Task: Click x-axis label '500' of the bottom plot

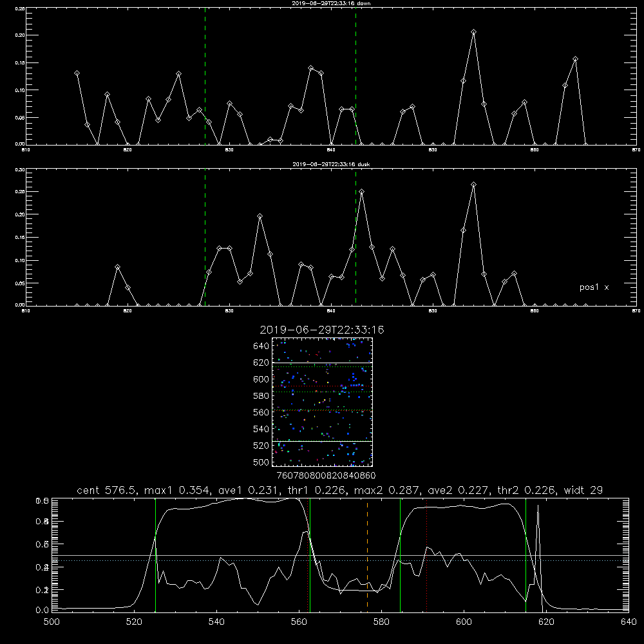Action: pyautogui.click(x=52, y=622)
